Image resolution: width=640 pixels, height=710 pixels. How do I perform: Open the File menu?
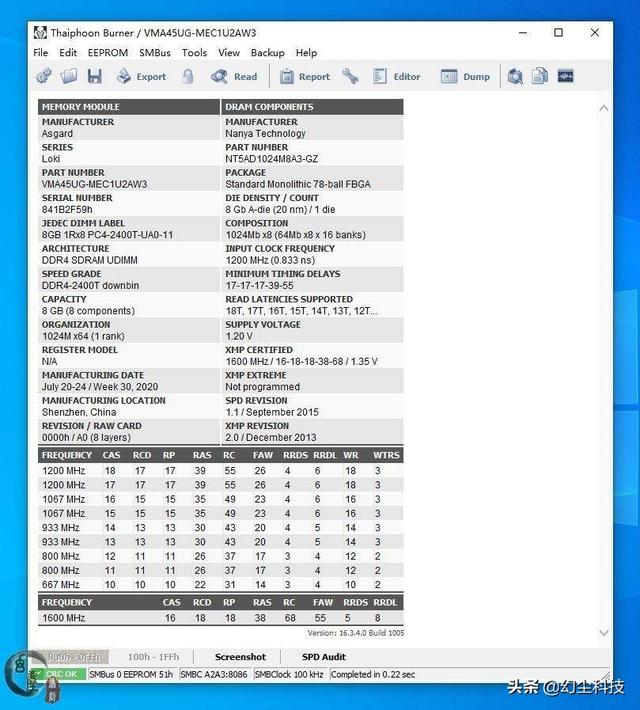coord(41,53)
